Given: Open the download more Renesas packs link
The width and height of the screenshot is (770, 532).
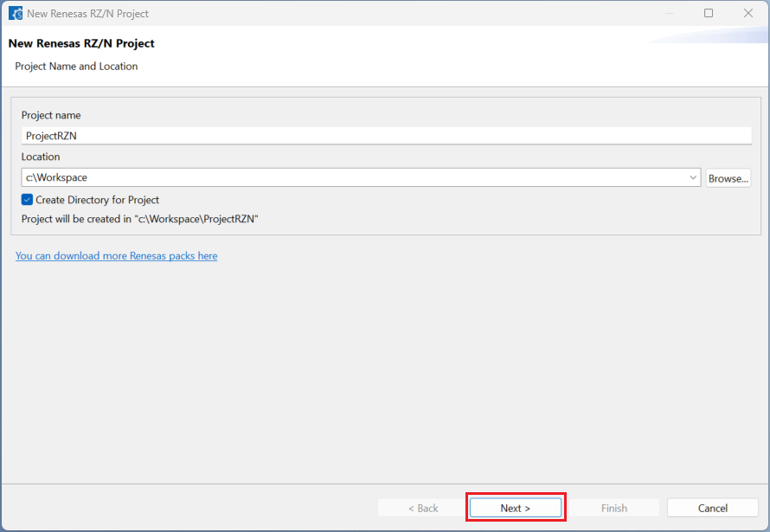Looking at the screenshot, I should pyautogui.click(x=117, y=256).
